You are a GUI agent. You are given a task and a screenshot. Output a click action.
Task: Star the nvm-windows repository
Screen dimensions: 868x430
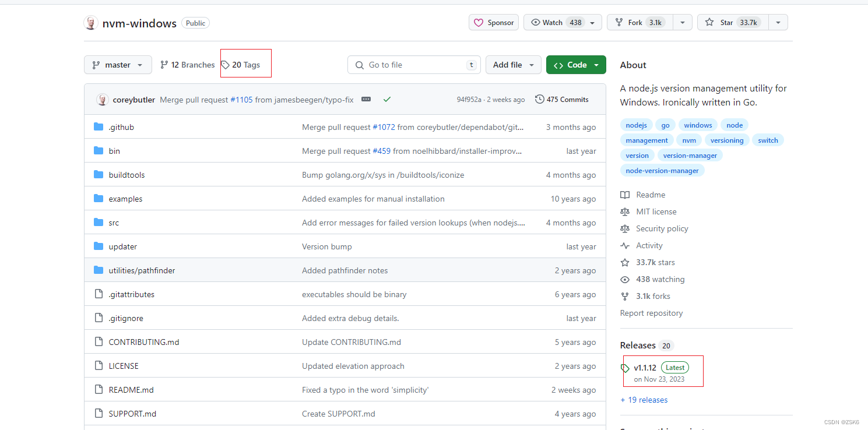click(x=733, y=23)
